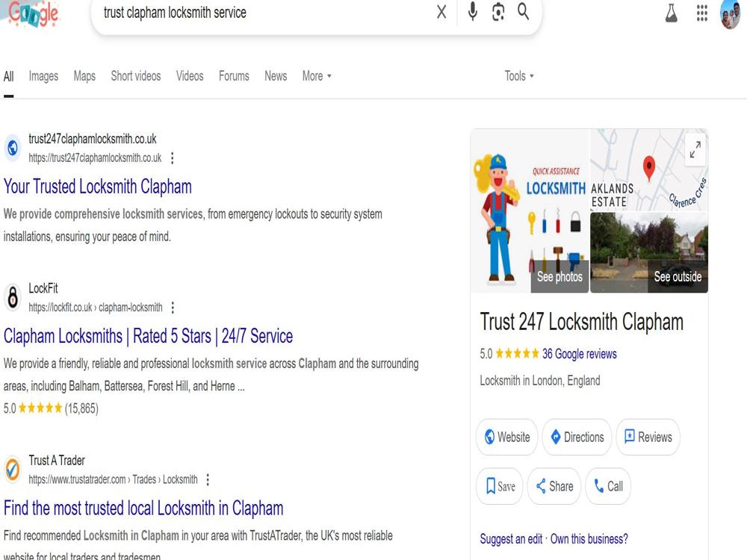The height and width of the screenshot is (560, 747).
Task: Open three-dot menu for Trust A Trader result
Action: tap(208, 479)
